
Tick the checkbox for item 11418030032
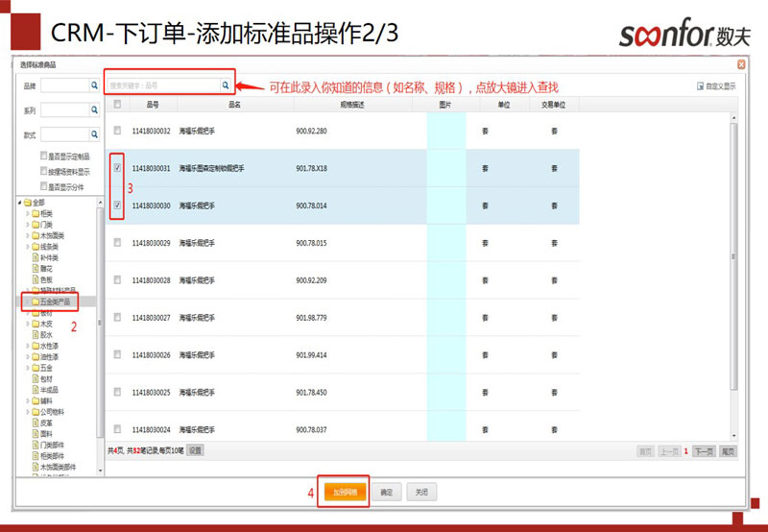pos(117,131)
